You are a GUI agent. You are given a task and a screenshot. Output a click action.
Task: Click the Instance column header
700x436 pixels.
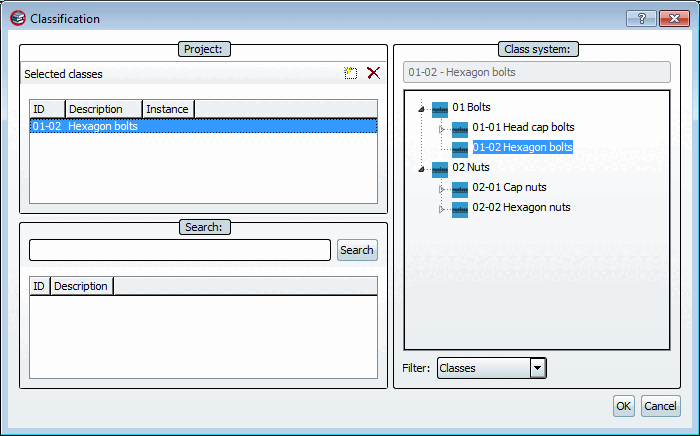(168, 109)
